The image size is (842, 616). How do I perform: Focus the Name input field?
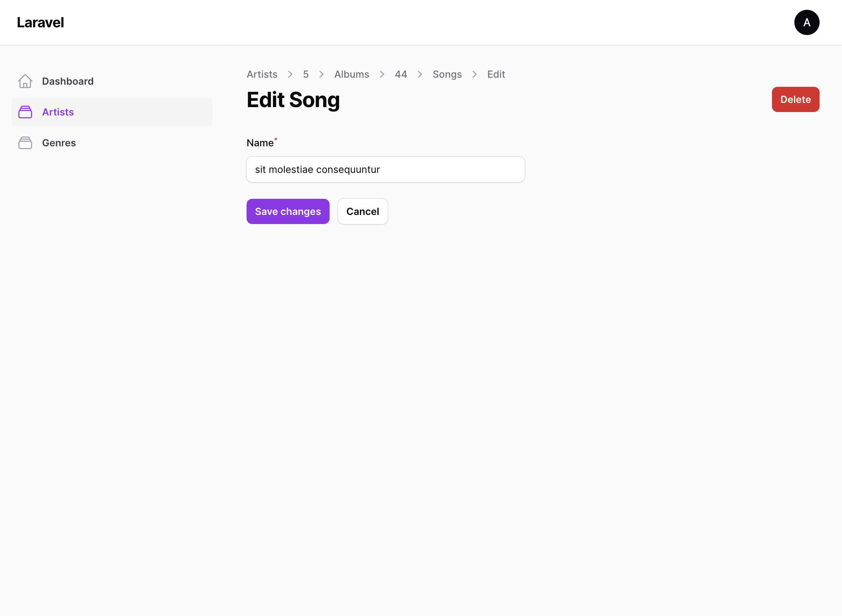click(x=385, y=170)
